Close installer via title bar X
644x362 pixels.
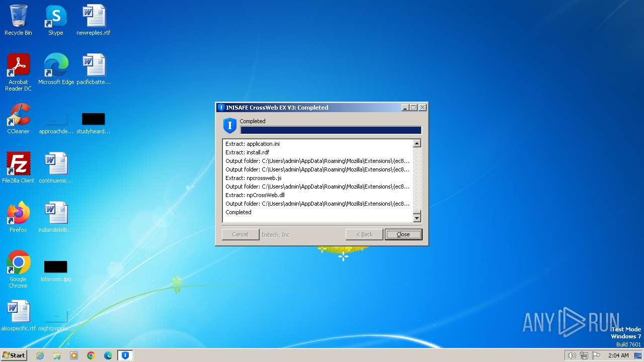[423, 108]
